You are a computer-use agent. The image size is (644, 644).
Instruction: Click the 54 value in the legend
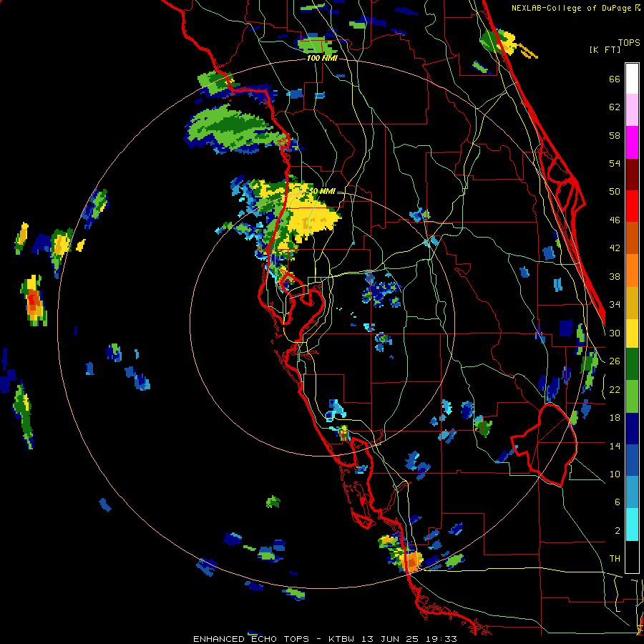coord(615,163)
